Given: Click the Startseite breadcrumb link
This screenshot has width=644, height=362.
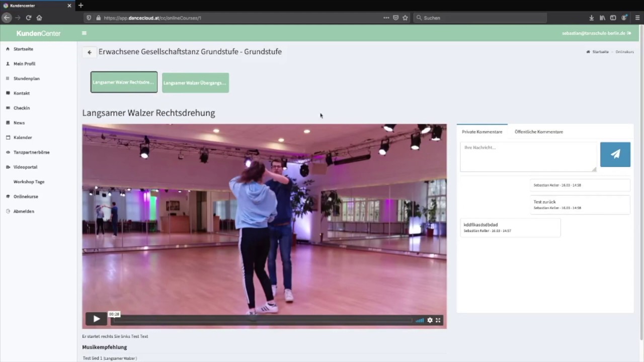Looking at the screenshot, I should click(600, 52).
